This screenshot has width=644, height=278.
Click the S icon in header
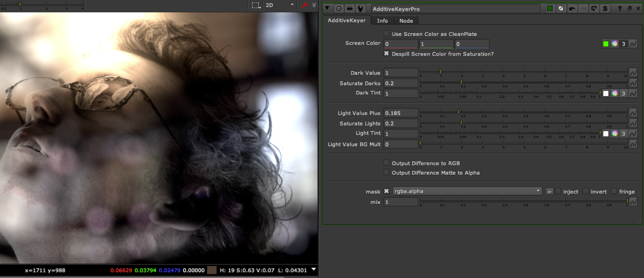(x=605, y=8)
